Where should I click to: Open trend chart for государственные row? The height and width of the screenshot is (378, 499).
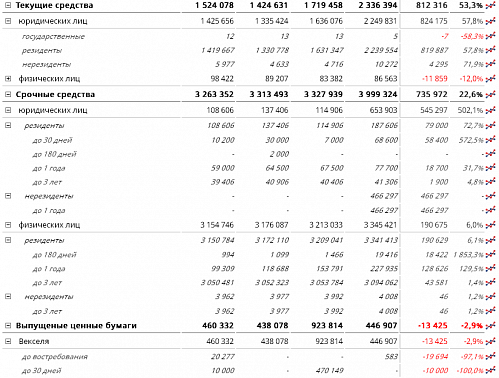(490, 36)
